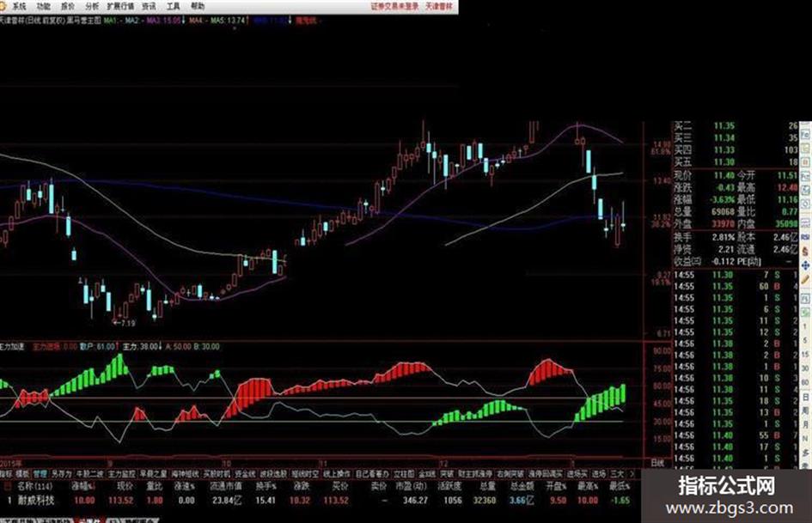Screen dimensions: 812x523
Task: Select the 自己看着办 indicator tab
Action: 372,474
